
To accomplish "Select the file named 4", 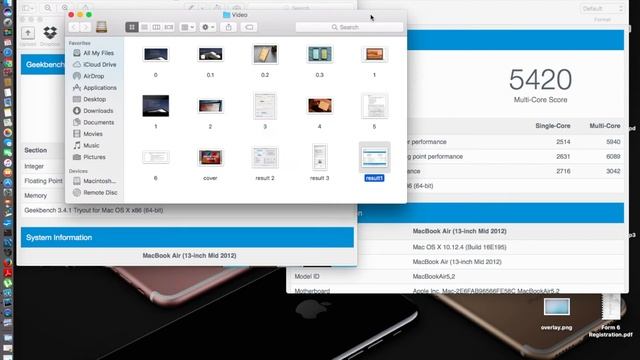I will tap(320, 106).
